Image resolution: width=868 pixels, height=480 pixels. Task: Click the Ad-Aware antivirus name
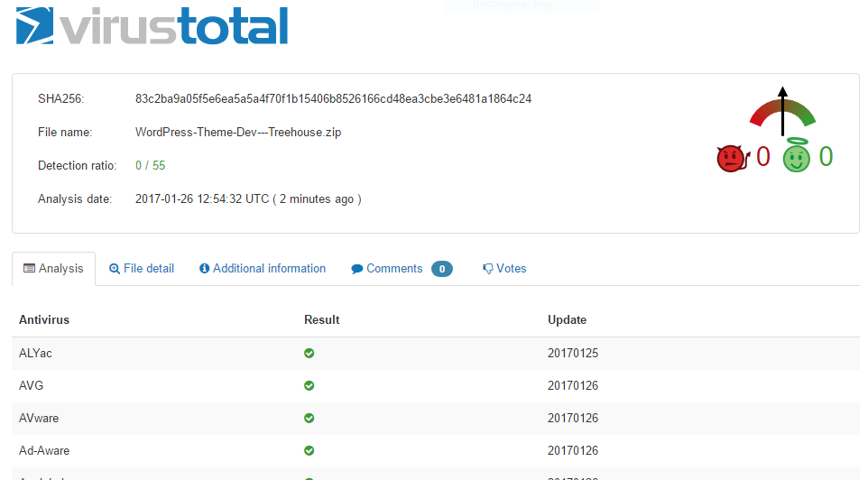pyautogui.click(x=44, y=450)
